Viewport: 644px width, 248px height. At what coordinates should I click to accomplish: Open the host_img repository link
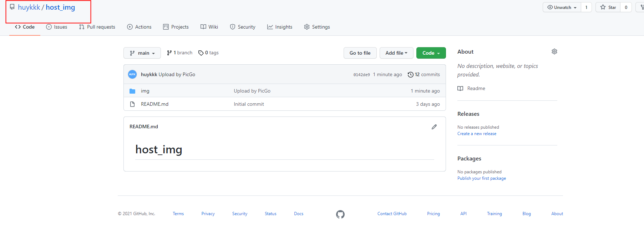(x=60, y=7)
